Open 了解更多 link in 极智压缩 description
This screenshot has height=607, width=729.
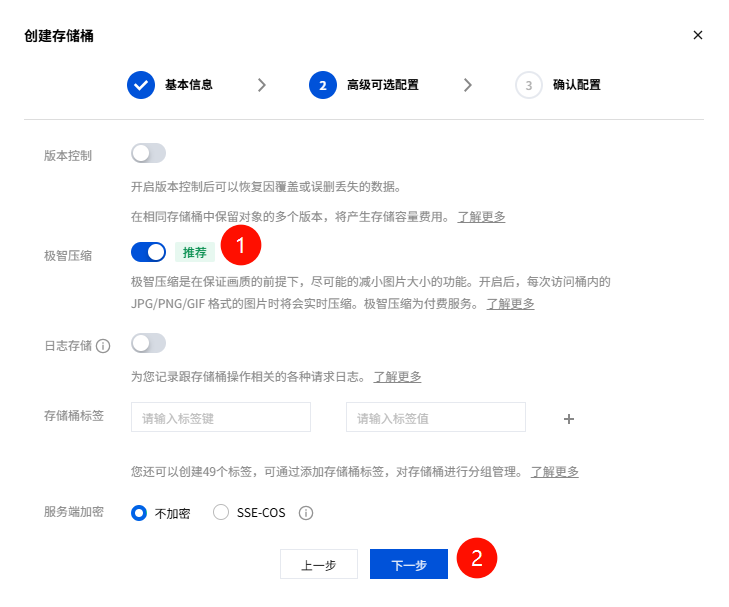click(x=510, y=304)
